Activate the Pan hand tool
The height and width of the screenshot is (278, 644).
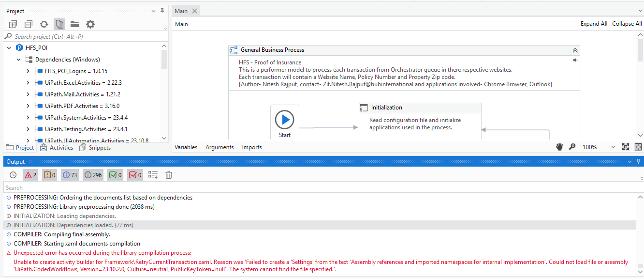(560, 147)
